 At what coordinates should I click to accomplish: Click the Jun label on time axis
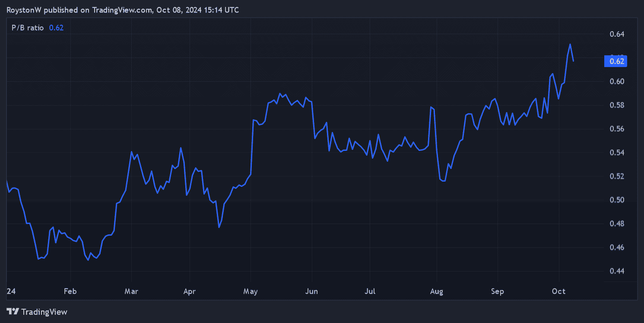[311, 291]
